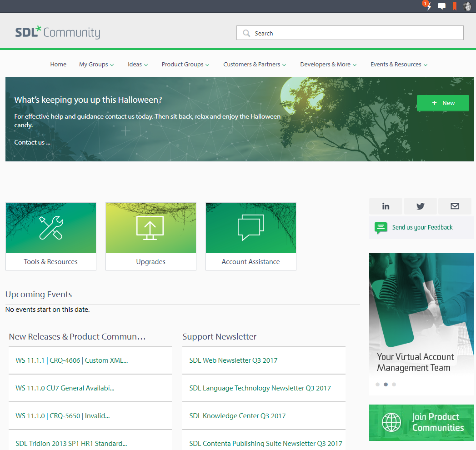Open SDL Web Newsletter Q3 2017
Screen dimensions: 476x450
pyautogui.click(x=233, y=360)
